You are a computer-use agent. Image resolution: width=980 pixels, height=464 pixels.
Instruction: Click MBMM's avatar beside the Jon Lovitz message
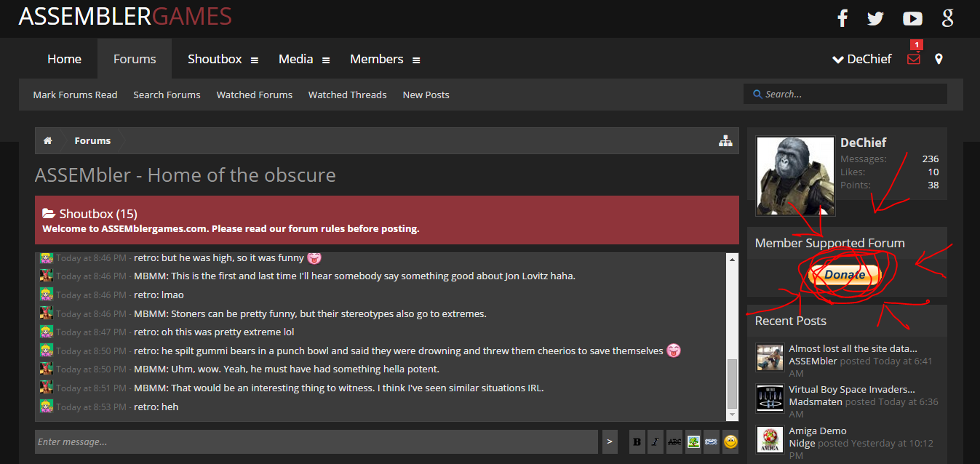click(x=46, y=276)
